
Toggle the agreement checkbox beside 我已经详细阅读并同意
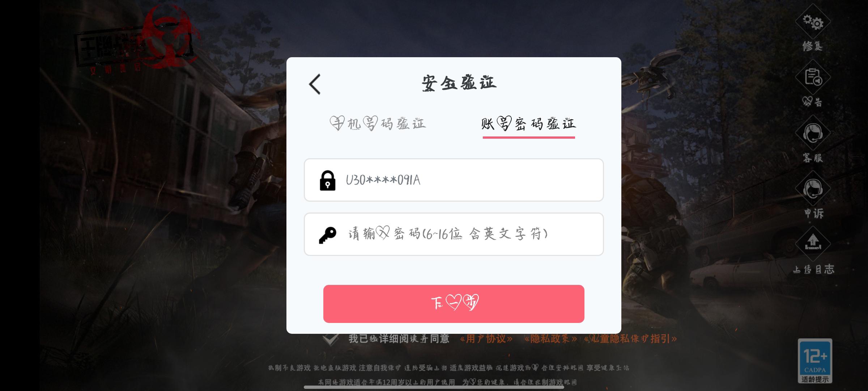(331, 339)
